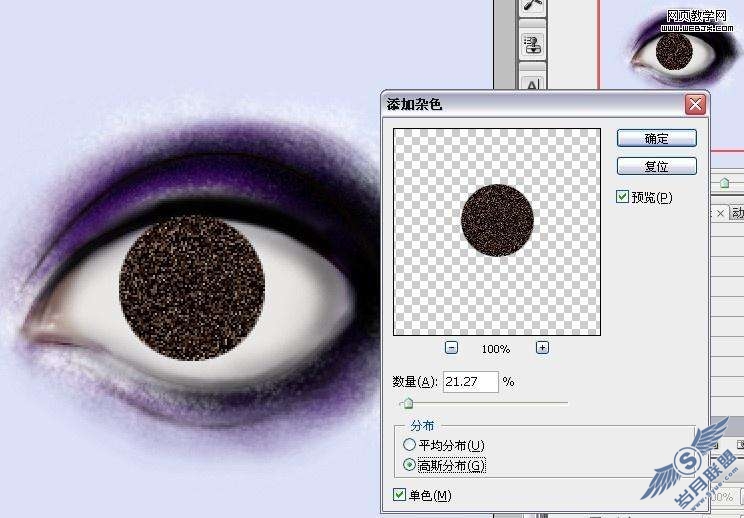744x518 pixels.
Task: Click the 数量 slider handle
Action: [x=407, y=404]
